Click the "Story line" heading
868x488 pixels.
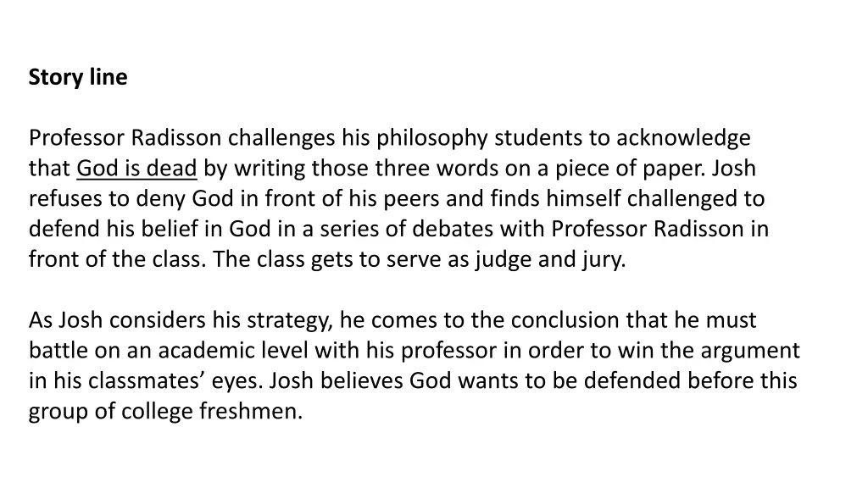[x=78, y=77]
